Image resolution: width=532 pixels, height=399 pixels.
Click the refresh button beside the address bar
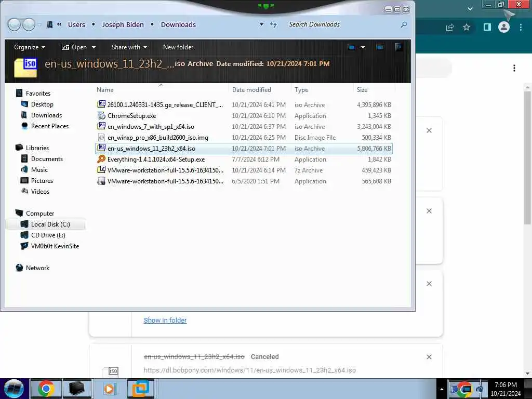pos(273,24)
